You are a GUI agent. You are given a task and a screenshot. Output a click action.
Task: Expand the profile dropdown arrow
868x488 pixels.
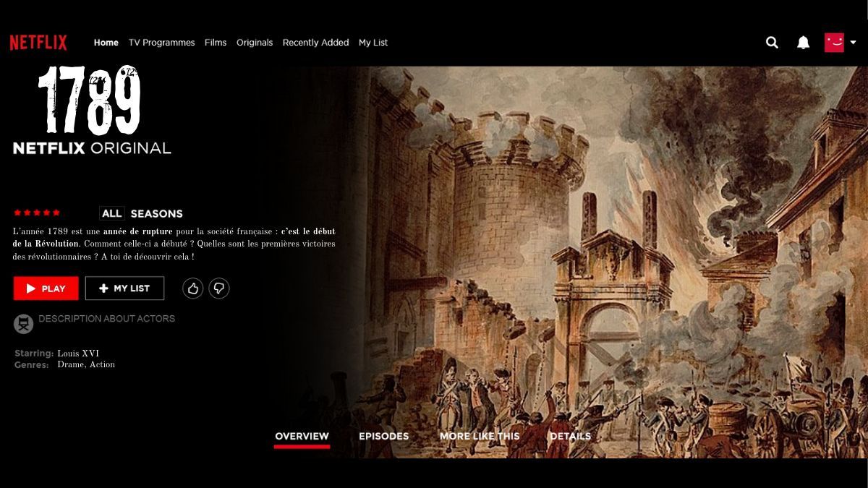coord(854,43)
